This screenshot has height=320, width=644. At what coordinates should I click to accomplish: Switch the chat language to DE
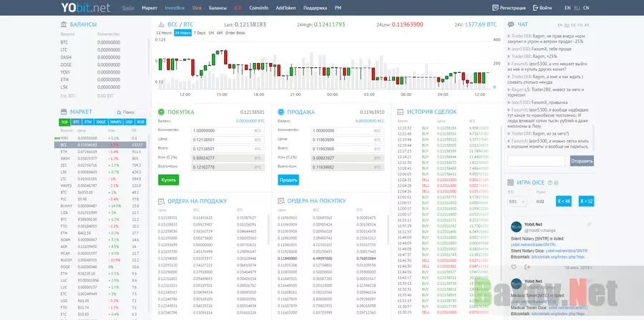pyautogui.click(x=573, y=25)
